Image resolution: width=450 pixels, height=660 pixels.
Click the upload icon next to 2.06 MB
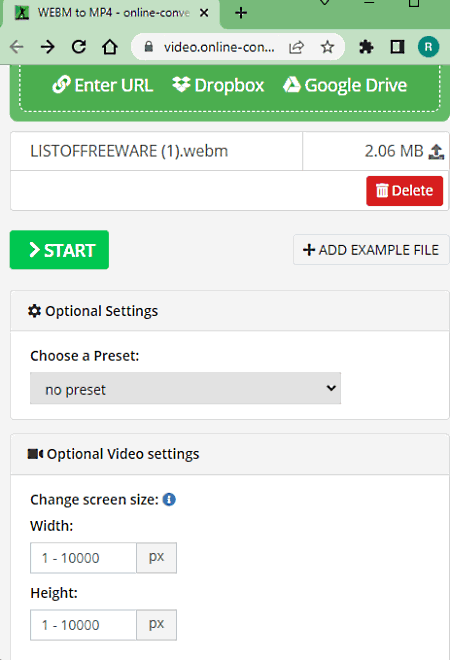pyautogui.click(x=436, y=152)
